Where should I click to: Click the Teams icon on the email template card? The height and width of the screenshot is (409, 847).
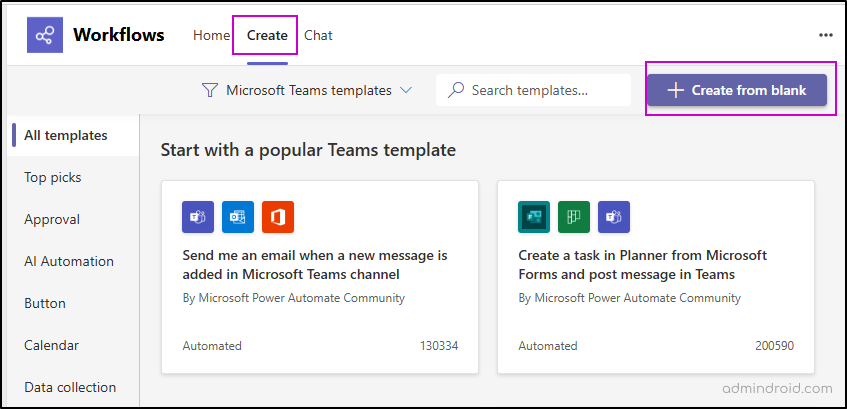[x=198, y=217]
